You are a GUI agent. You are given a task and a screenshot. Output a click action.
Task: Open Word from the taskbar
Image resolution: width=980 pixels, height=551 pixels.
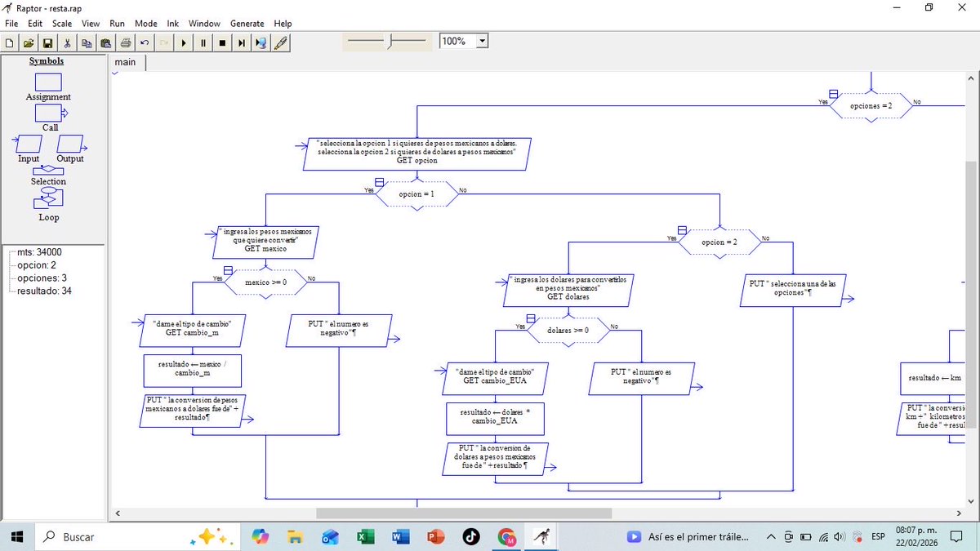pos(400,537)
